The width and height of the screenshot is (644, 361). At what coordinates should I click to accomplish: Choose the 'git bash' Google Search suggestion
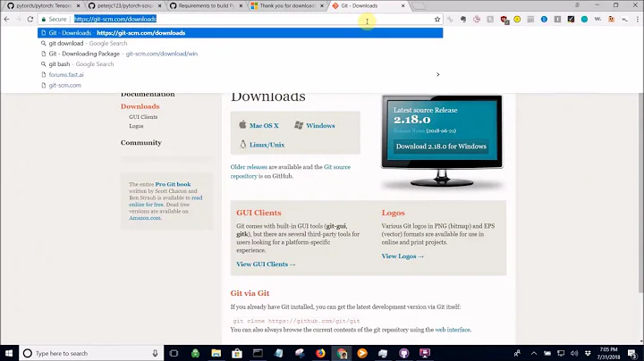click(241, 64)
